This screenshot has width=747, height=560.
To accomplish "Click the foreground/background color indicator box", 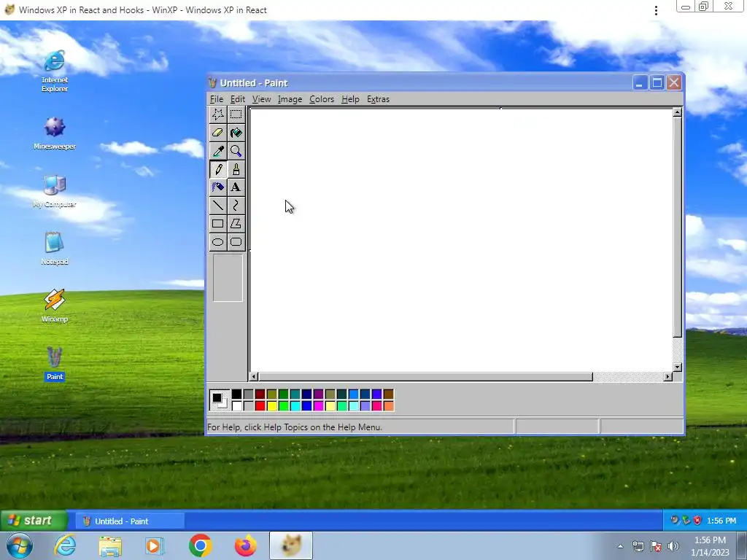I will pos(220,400).
